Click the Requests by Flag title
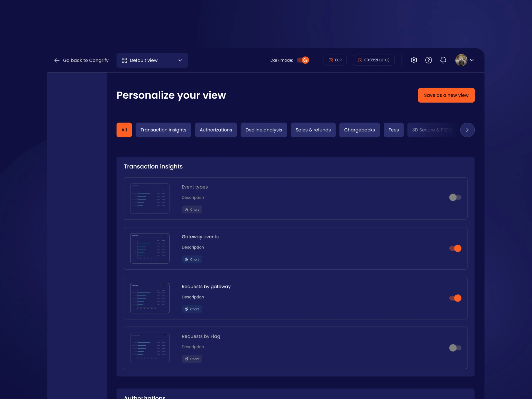The image size is (532, 399). coord(201,336)
